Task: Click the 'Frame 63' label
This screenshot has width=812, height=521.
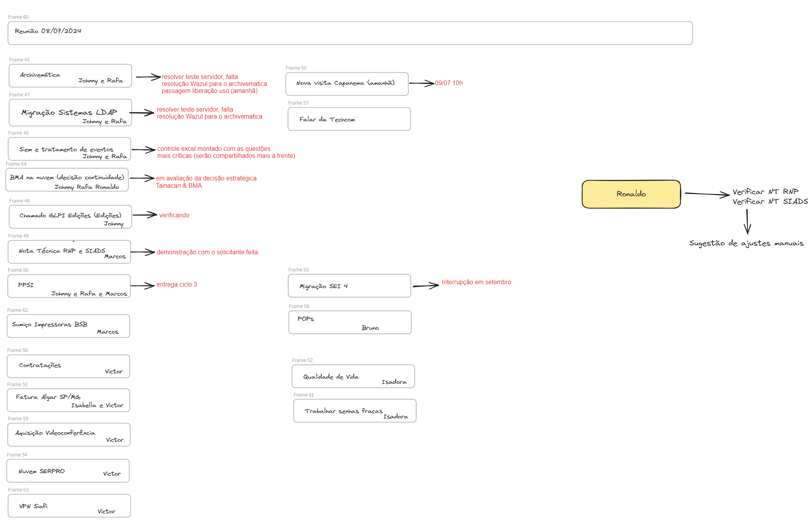Action: click(x=18, y=490)
